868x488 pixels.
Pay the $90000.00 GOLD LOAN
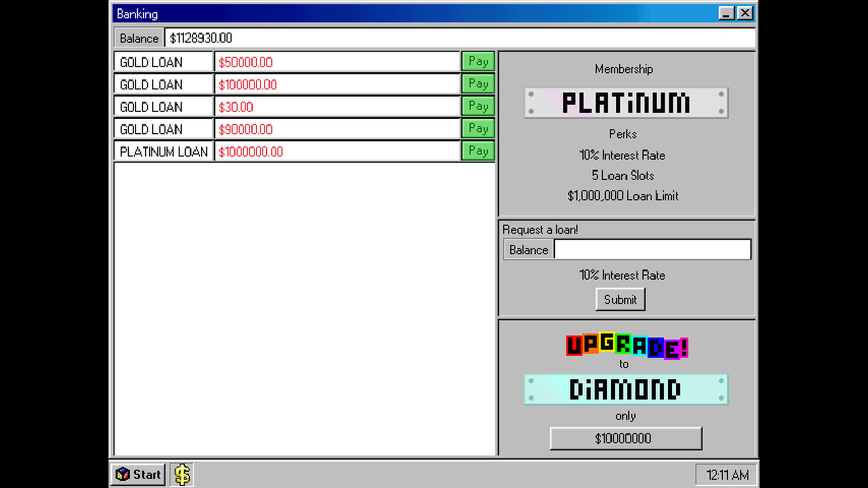point(478,129)
